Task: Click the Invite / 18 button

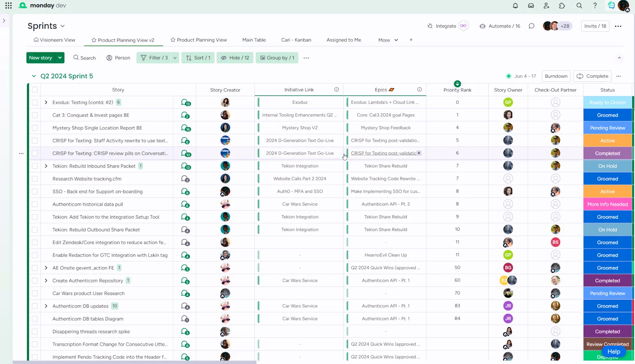Action: pos(595,26)
